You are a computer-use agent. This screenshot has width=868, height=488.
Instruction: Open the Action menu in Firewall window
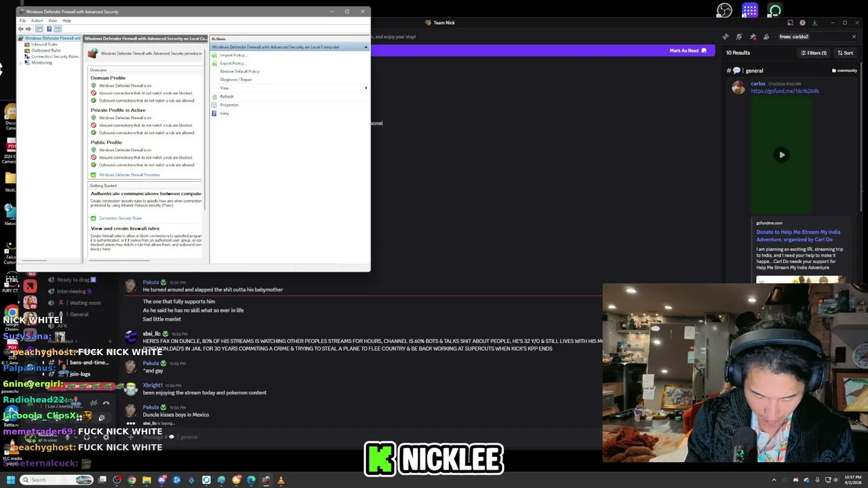pos(37,20)
